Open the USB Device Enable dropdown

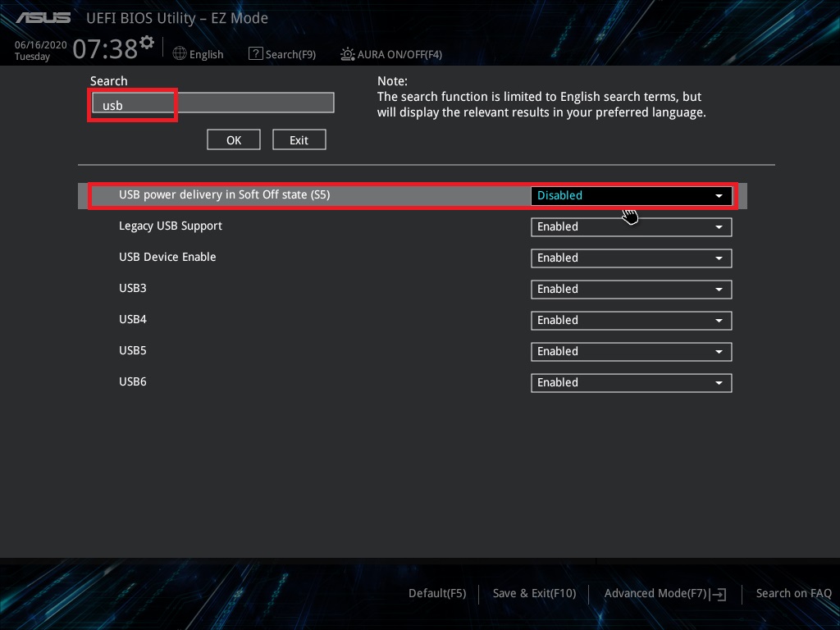631,258
